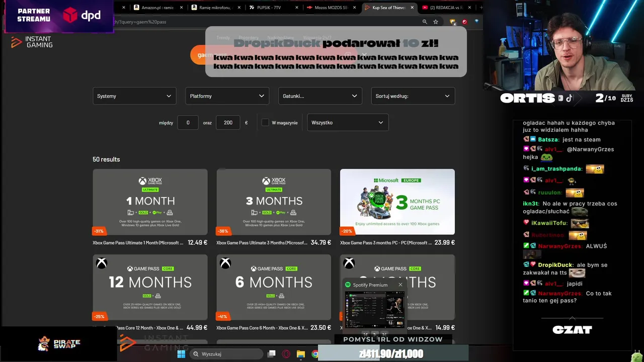Click the Xbox Game Pass Ultimate 1 Month title
Viewport: 644px width, 362px height.
pyautogui.click(x=138, y=242)
